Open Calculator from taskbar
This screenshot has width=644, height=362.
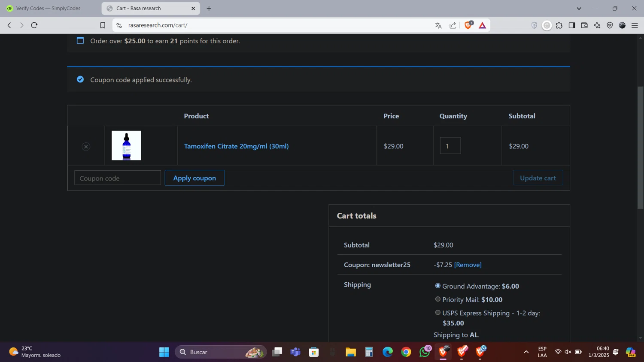click(x=369, y=352)
